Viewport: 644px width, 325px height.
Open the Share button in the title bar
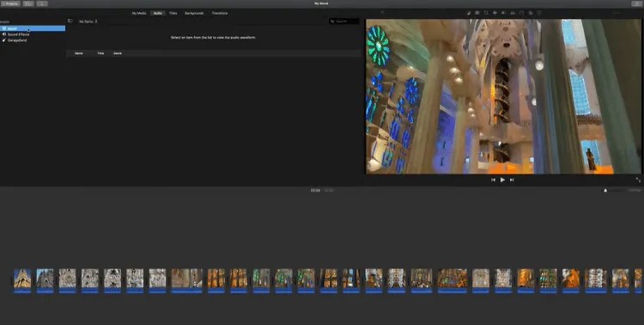(635, 3)
